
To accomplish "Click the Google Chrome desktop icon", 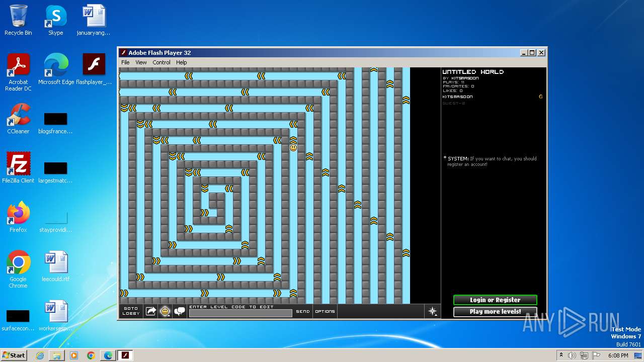I will point(18,269).
